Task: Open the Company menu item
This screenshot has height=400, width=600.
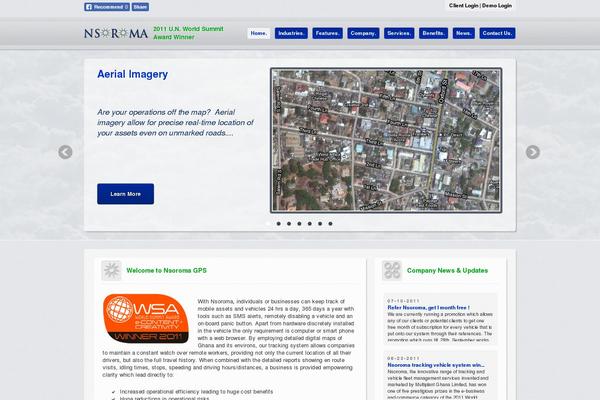Action: 363,33
